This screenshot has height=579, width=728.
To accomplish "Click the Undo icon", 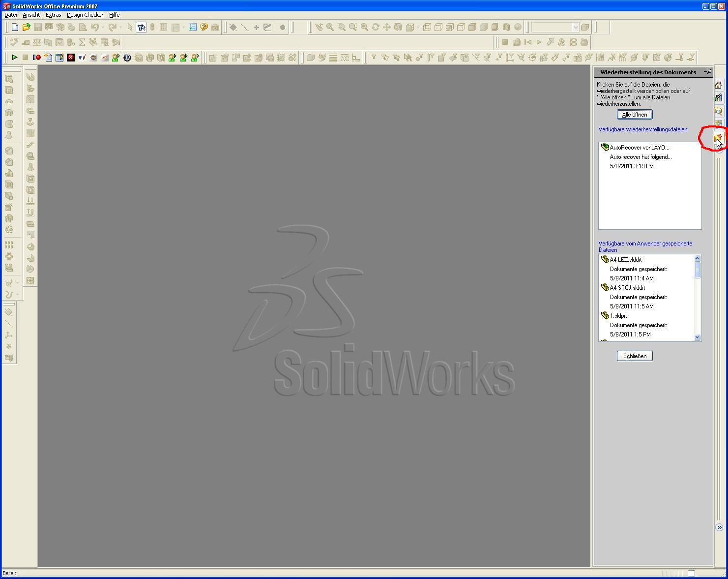I will (x=95, y=27).
